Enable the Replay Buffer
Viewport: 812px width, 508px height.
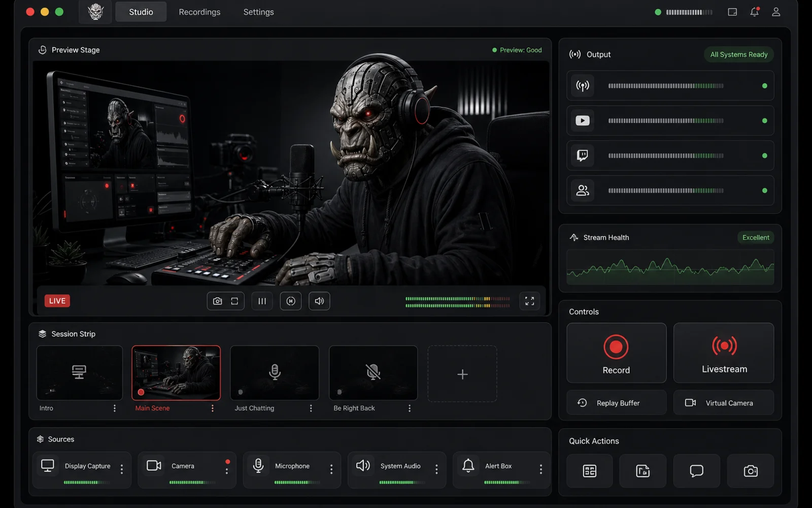(x=616, y=403)
